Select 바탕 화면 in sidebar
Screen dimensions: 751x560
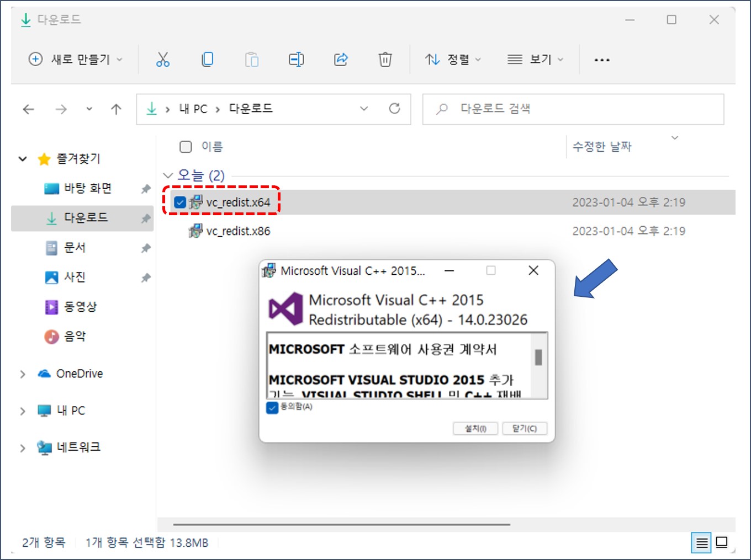88,189
